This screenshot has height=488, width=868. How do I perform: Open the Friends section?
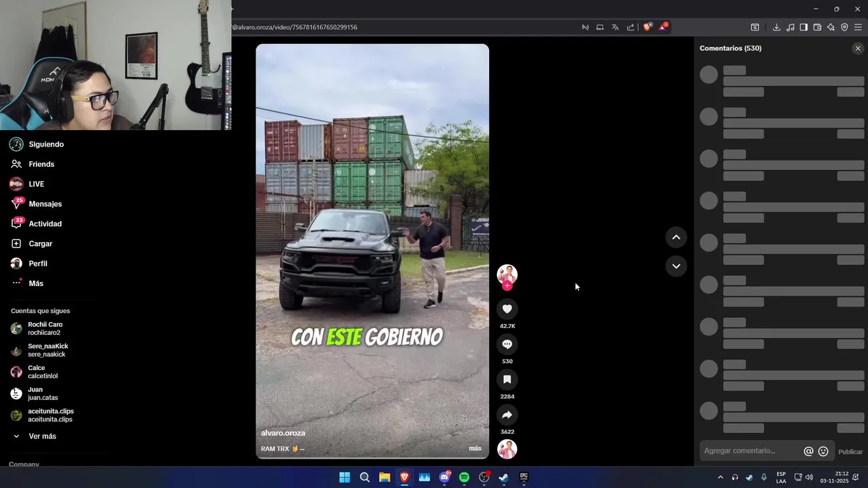(x=41, y=164)
